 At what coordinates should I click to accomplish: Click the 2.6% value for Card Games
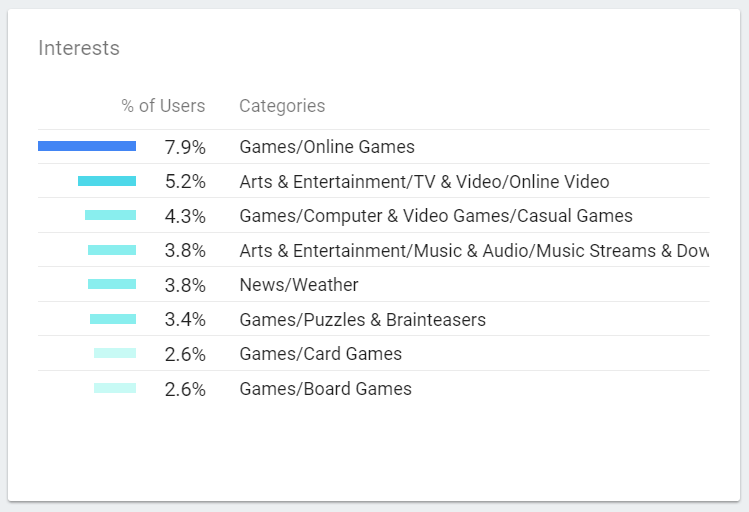tap(185, 355)
